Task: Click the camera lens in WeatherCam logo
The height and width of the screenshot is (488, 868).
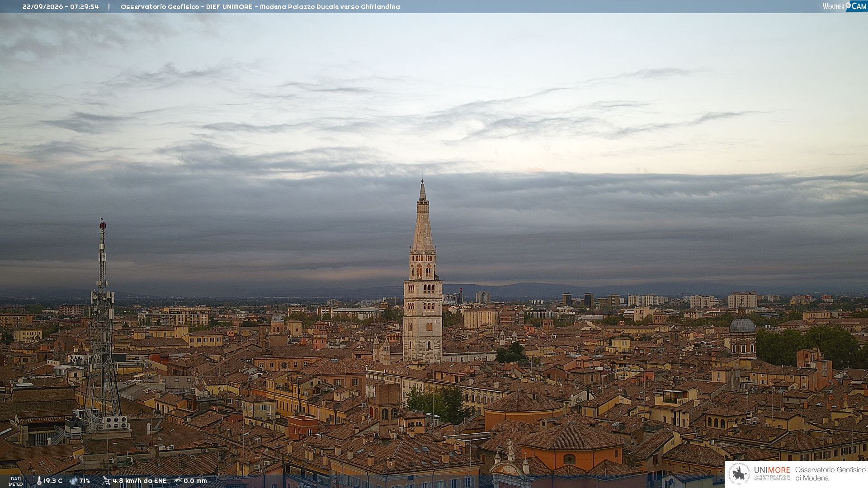Action: coord(848,5)
